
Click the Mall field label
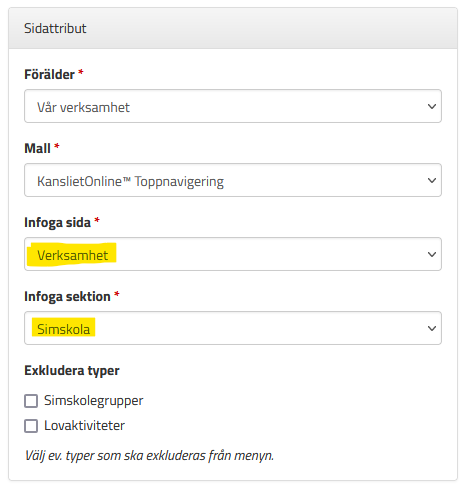[x=37, y=148]
